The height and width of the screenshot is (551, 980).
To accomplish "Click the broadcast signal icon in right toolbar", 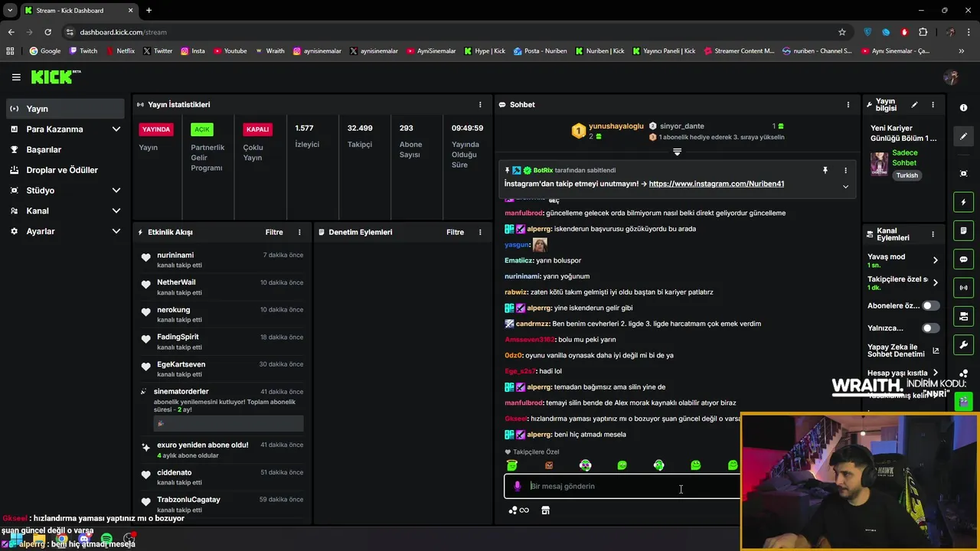I will point(963,288).
